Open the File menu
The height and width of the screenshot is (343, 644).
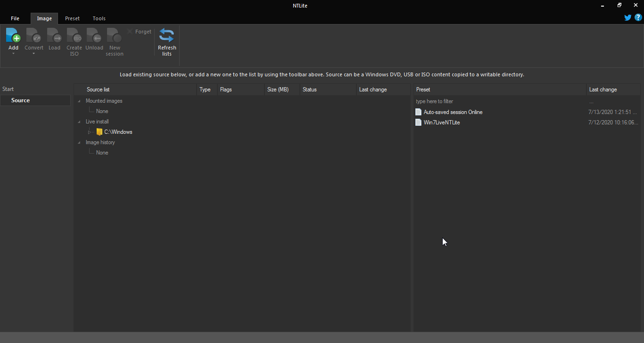[15, 18]
